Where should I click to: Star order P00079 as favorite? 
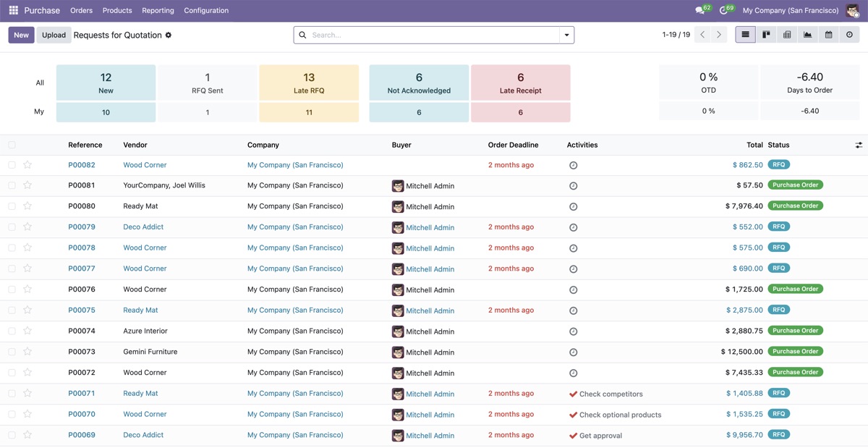point(27,227)
